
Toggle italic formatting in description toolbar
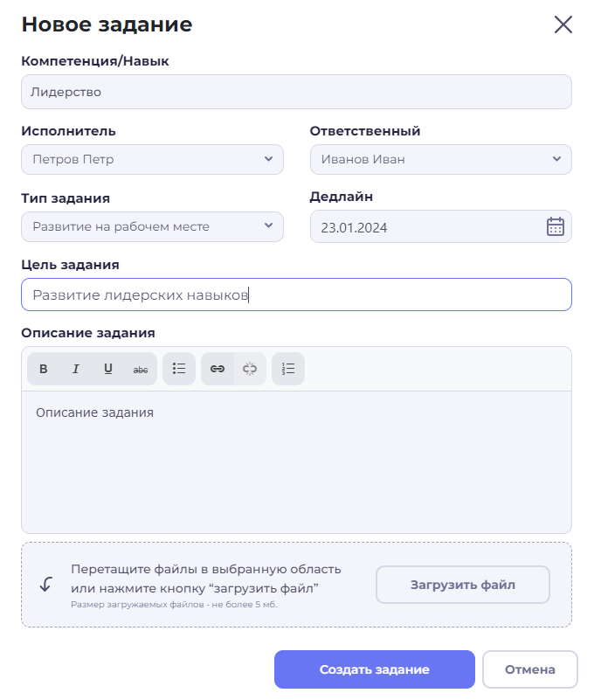tap(76, 370)
